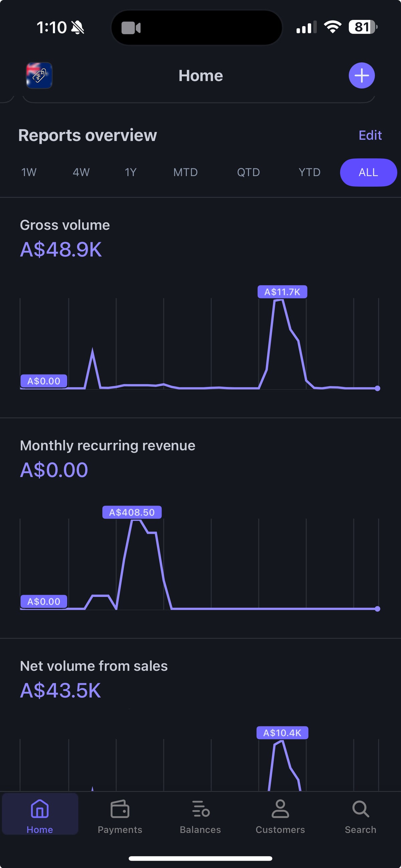
Task: Open the Gross volume A$48.9K report
Action: click(x=61, y=249)
